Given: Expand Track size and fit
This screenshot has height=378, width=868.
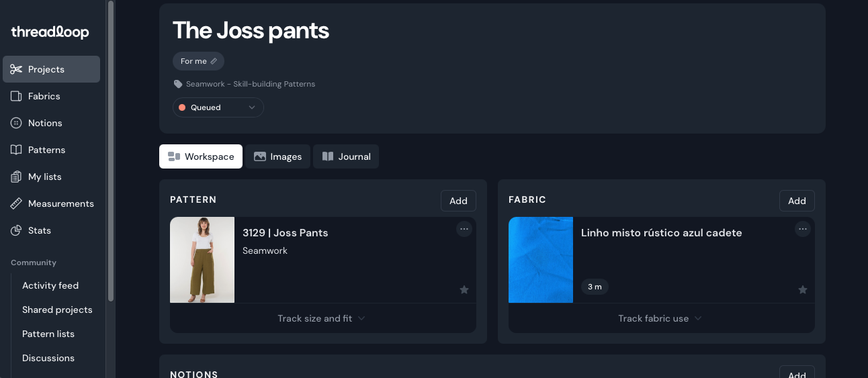Looking at the screenshot, I should pos(322,318).
